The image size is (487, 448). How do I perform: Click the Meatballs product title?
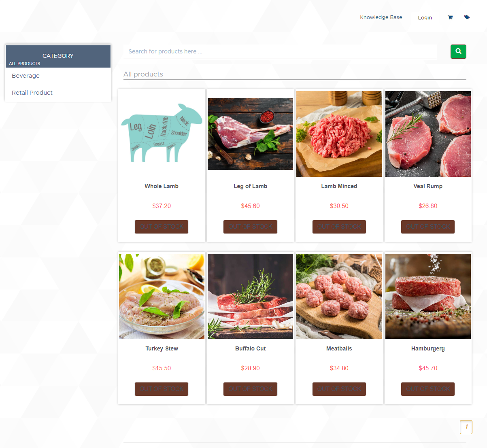point(339,348)
